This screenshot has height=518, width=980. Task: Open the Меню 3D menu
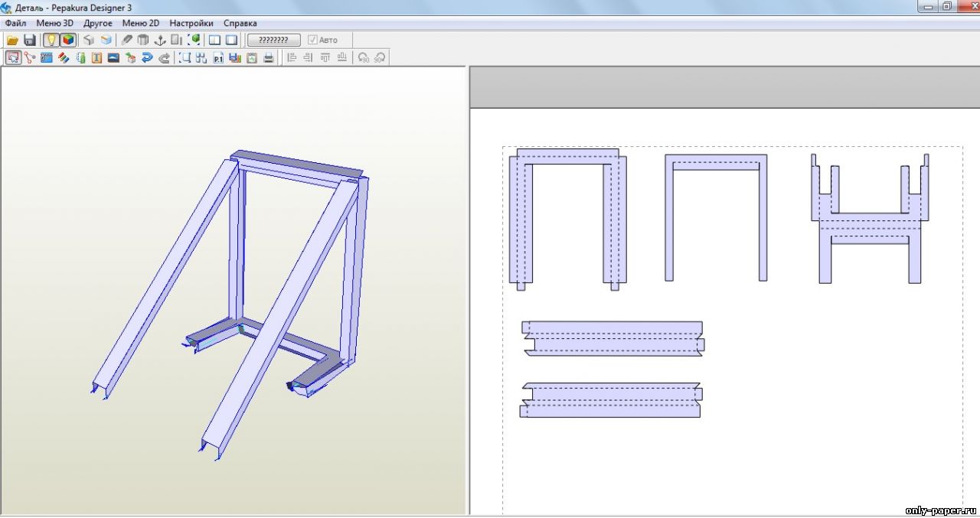(x=55, y=23)
